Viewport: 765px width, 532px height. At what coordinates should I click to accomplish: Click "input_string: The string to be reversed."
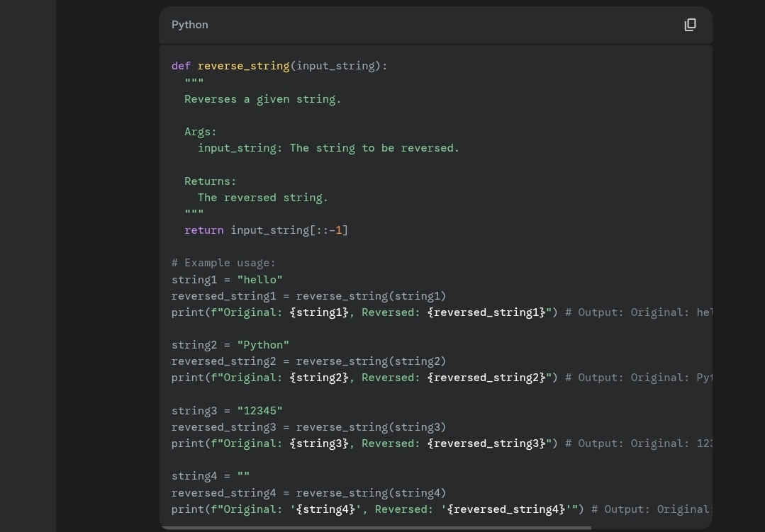[328, 148]
